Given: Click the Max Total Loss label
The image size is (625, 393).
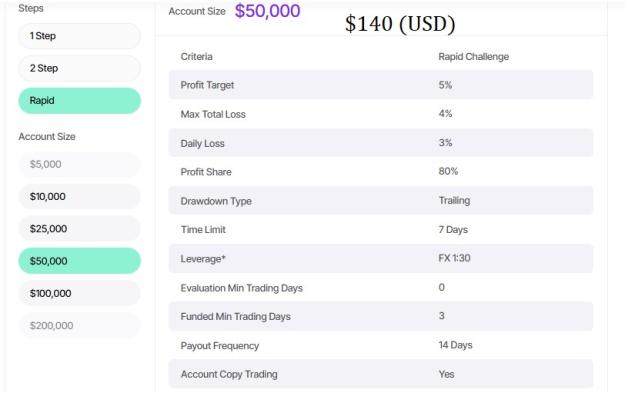Looking at the screenshot, I should 213,114.
